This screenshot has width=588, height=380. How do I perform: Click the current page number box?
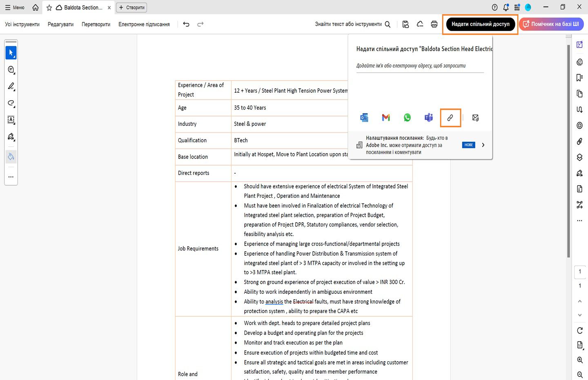tap(580, 272)
